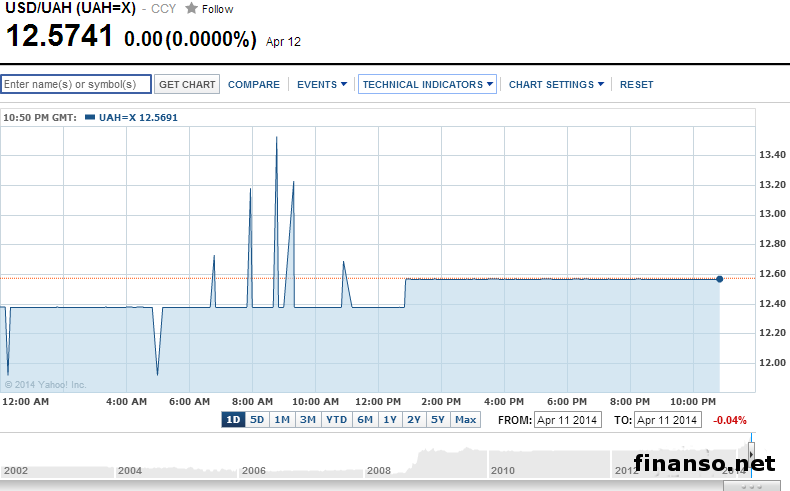Switch chart range to 1M
Image resolution: width=790 pixels, height=491 pixels.
tap(282, 420)
